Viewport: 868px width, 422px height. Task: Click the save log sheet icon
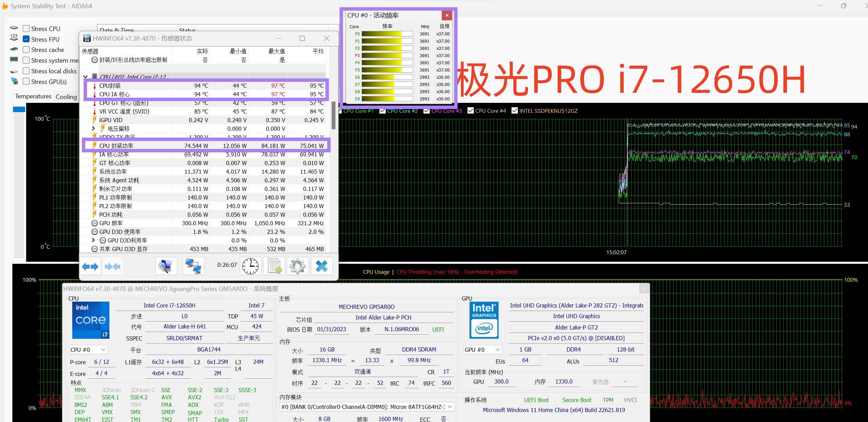(274, 266)
